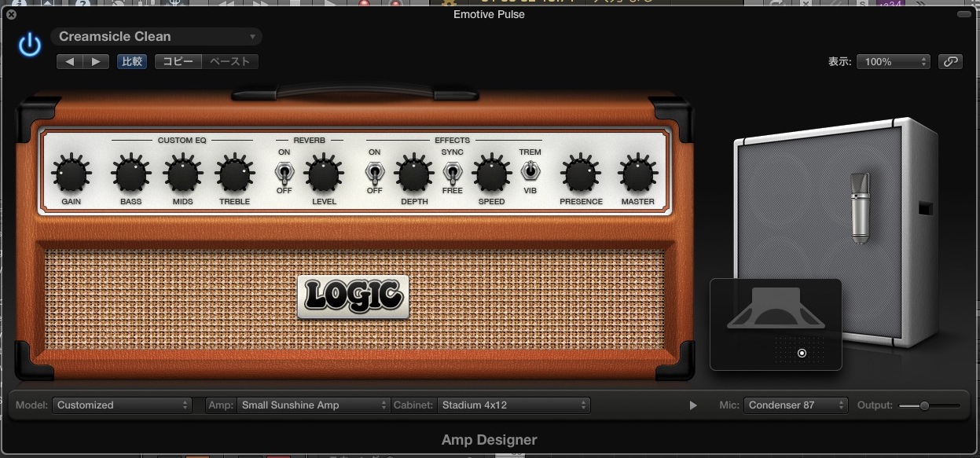Click the TREBLE knob
This screenshot has width=980, height=458.
tap(234, 173)
